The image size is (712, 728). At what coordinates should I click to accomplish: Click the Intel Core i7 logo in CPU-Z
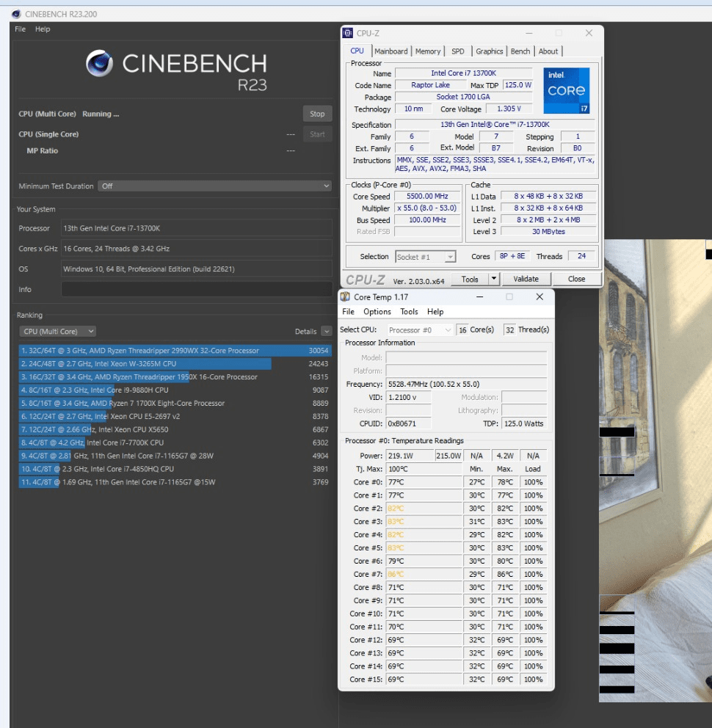point(566,90)
